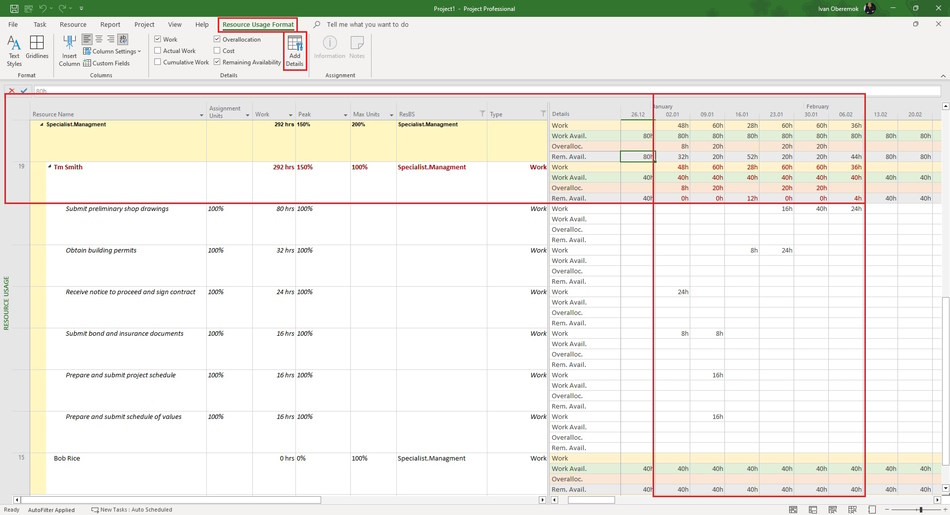
Task: Uncheck Remaining Availability checkbox
Action: tap(217, 62)
